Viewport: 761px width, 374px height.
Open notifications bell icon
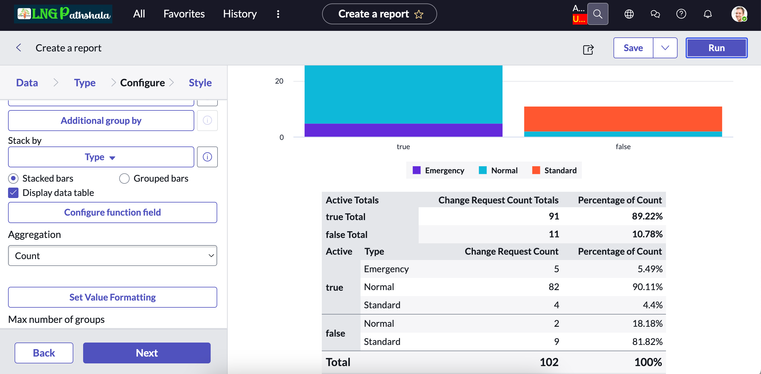(708, 14)
